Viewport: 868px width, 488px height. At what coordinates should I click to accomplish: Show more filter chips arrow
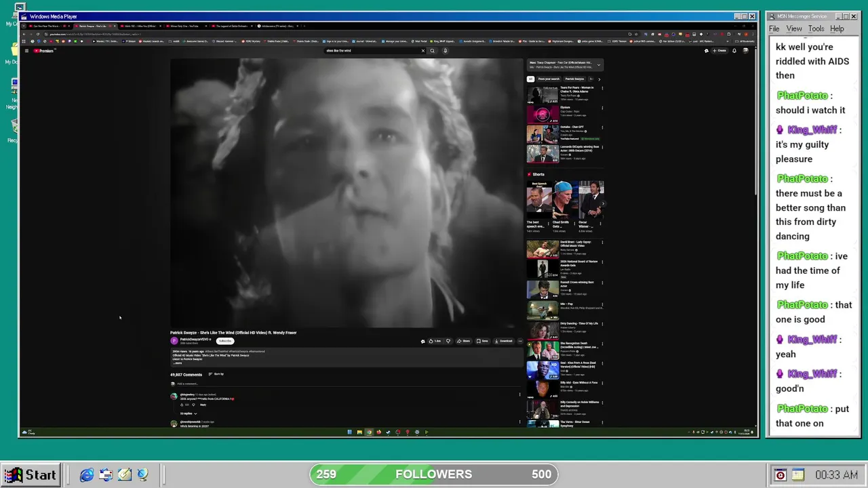[599, 79]
